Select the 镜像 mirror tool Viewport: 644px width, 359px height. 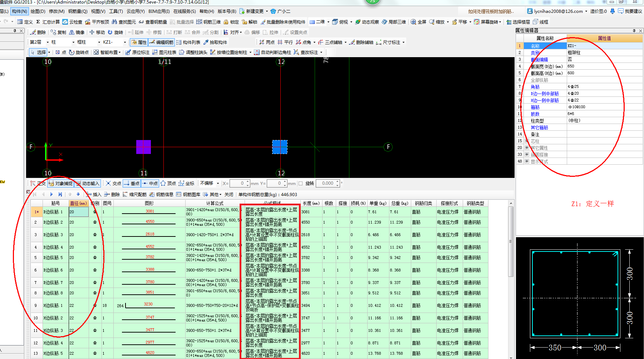point(77,32)
